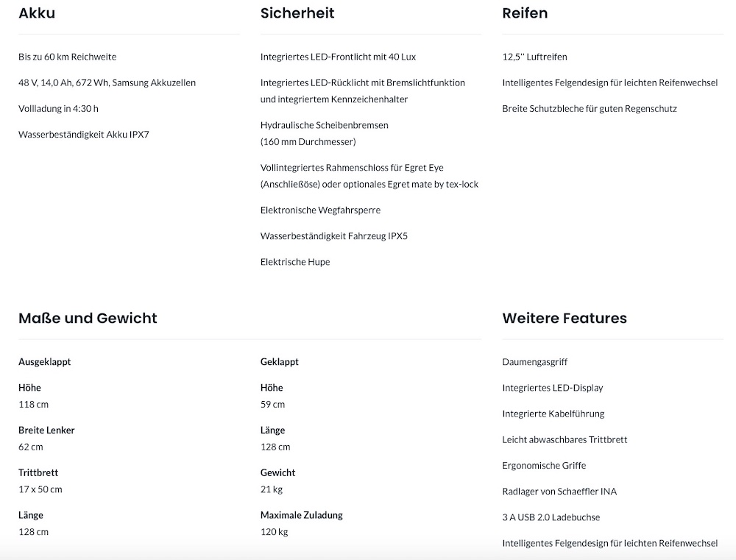The height and width of the screenshot is (560, 736).
Task: Select 'Wasserbeständigkeit Akku IPX7' text
Action: click(x=83, y=135)
